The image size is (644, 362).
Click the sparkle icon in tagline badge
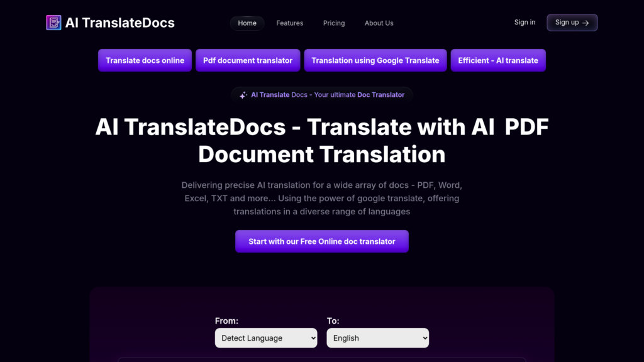(243, 95)
